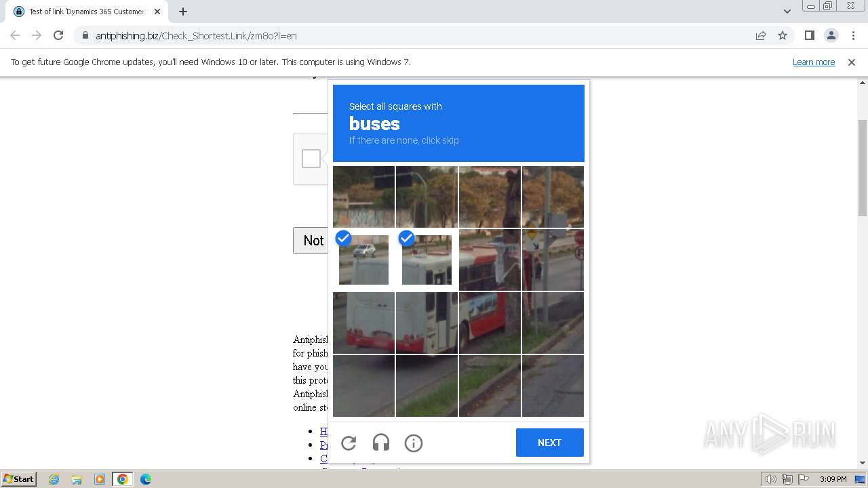868x488 pixels.
Task: Select top-left tile with graffiti wall
Action: click(363, 197)
